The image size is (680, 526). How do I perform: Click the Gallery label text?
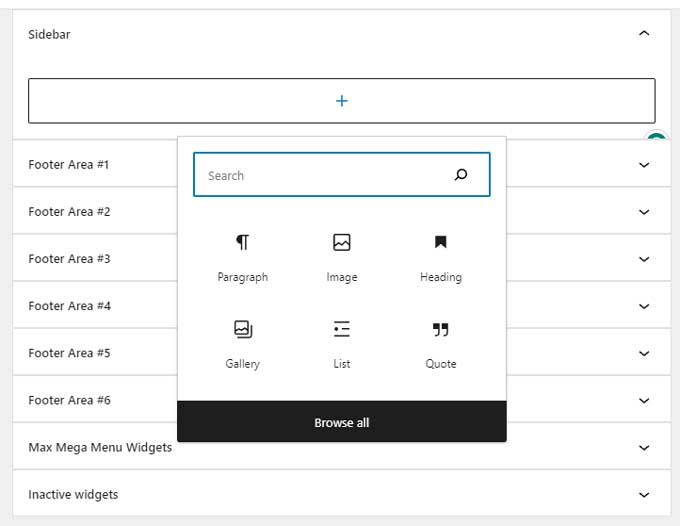click(242, 364)
